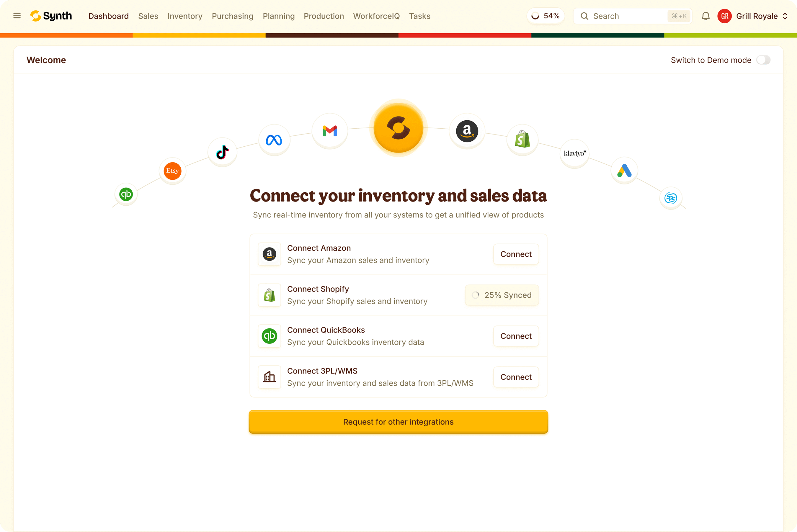Open the Amazon integration icon in the arc
The image size is (797, 532).
[467, 131]
